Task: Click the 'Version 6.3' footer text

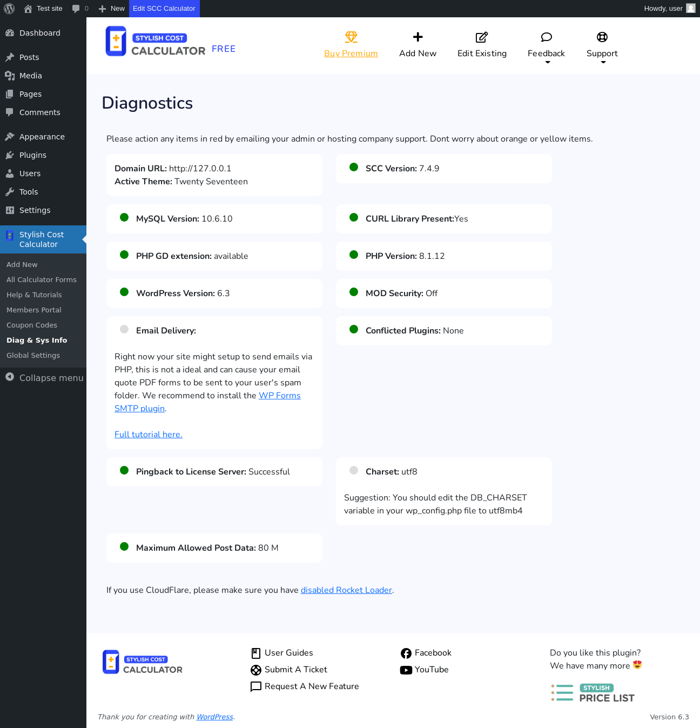Action: pyautogui.click(x=670, y=717)
